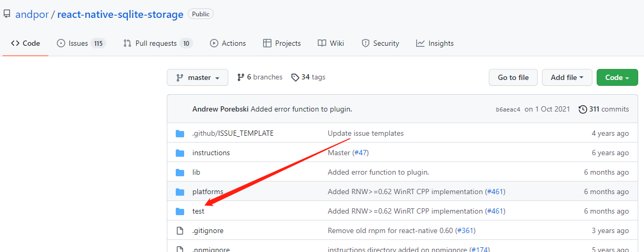Click the '3 years ago' timestamp for .gitignore

610,230
